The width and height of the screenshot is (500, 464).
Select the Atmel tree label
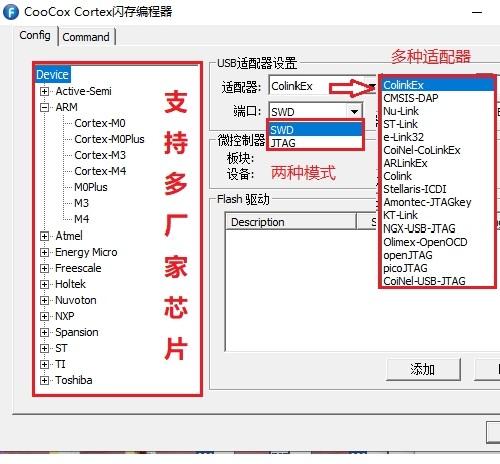click(69, 236)
